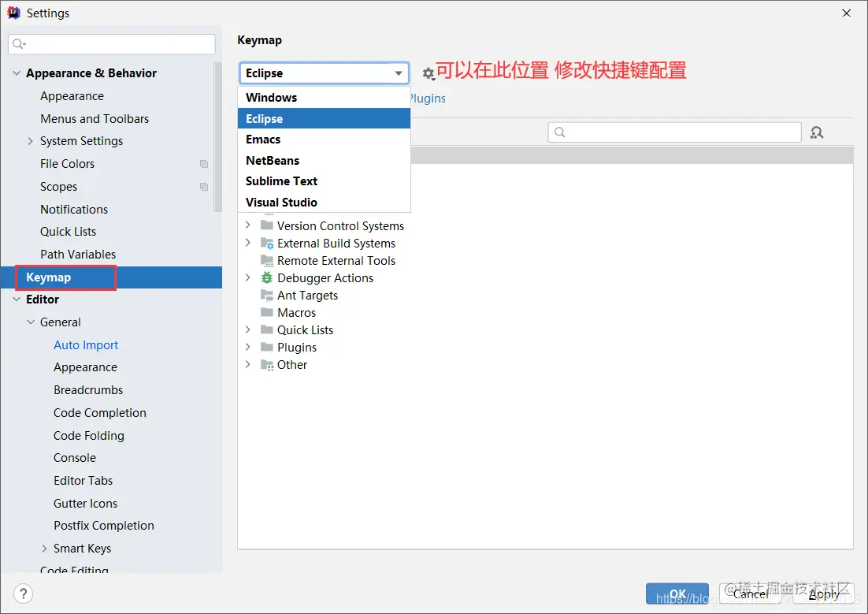Close the Settings dialog
The width and height of the screenshot is (868, 614).
point(847,13)
